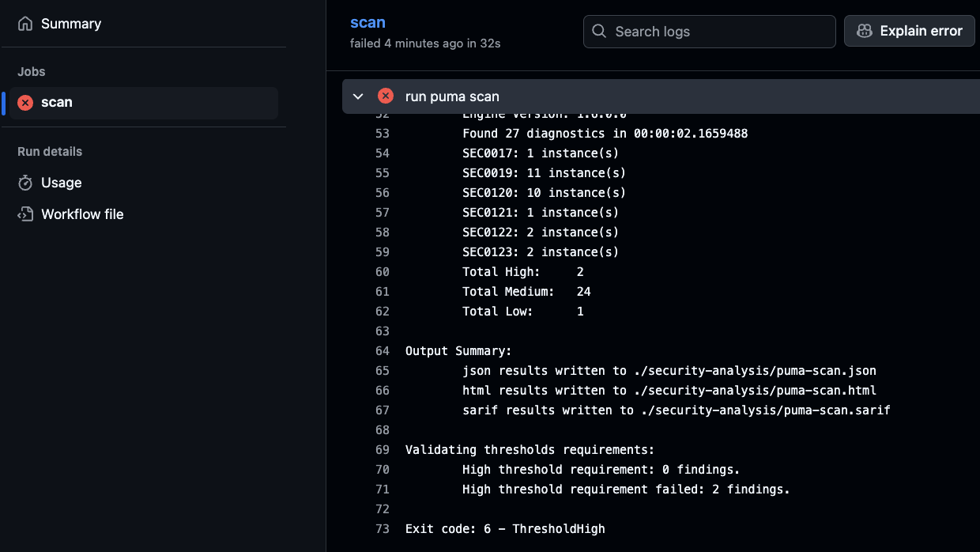Click the Usage stopwatch icon
Image resolution: width=980 pixels, height=552 pixels.
pos(25,183)
